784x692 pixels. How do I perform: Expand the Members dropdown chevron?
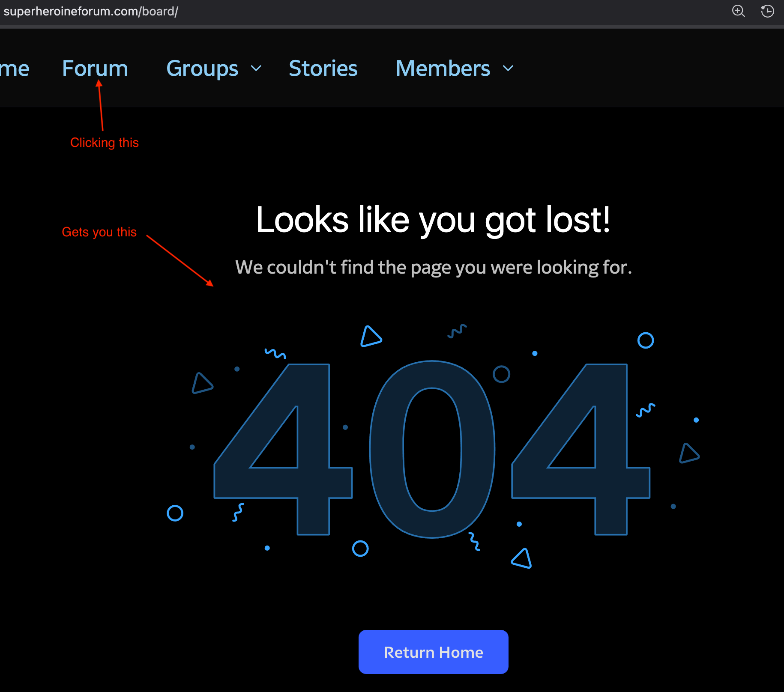point(508,69)
